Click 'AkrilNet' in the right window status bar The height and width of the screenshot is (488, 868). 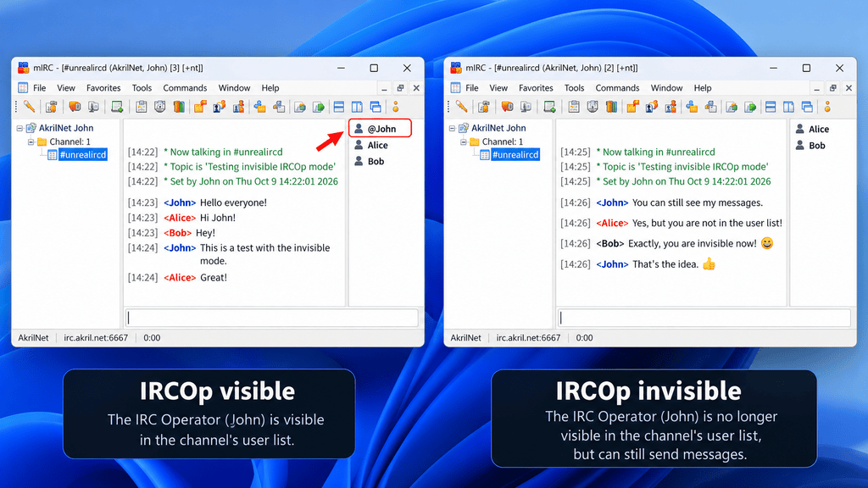pos(465,338)
